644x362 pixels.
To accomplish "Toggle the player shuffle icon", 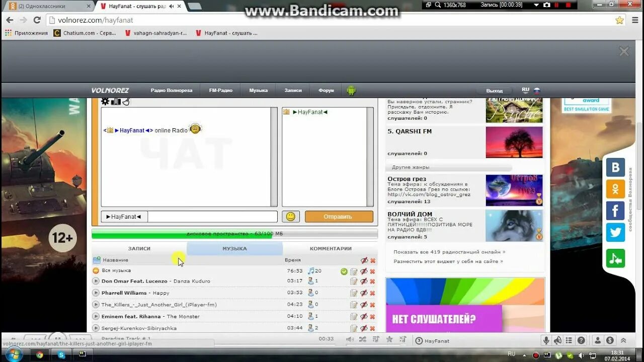I will [362, 340].
